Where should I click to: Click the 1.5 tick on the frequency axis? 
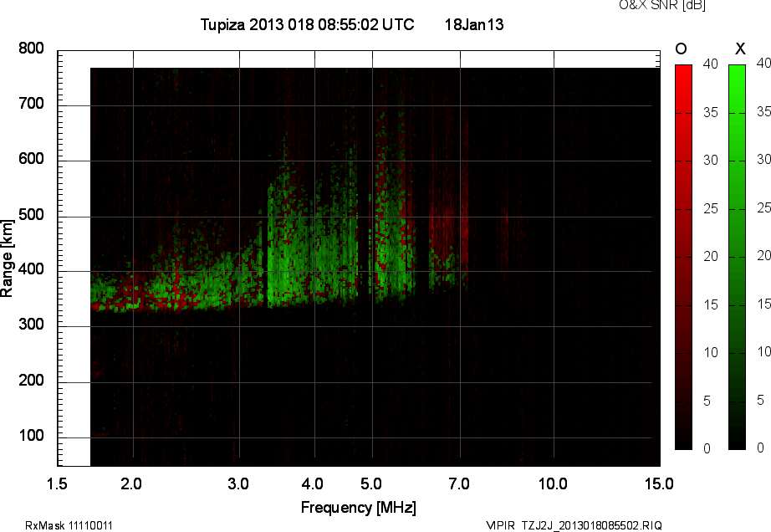tap(57, 483)
